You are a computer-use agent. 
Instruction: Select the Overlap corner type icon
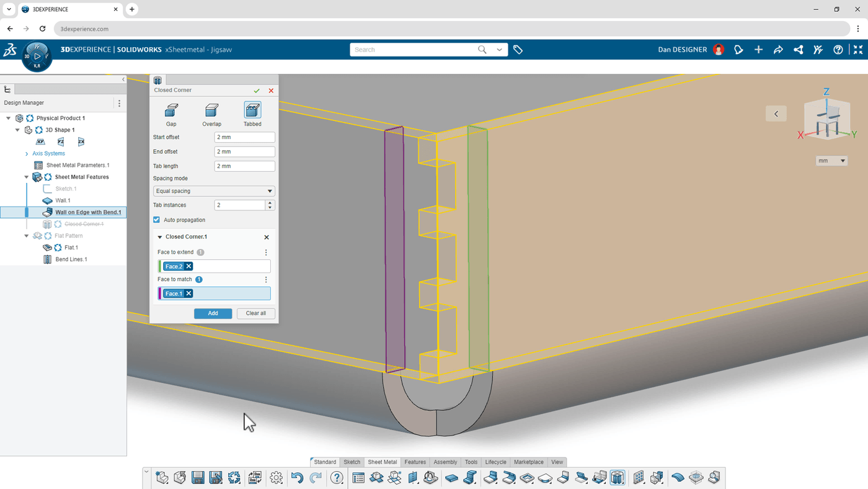[x=211, y=110]
